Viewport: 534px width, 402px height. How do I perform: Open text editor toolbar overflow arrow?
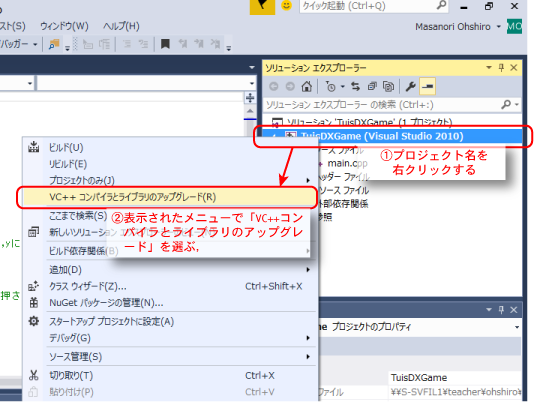click(229, 48)
